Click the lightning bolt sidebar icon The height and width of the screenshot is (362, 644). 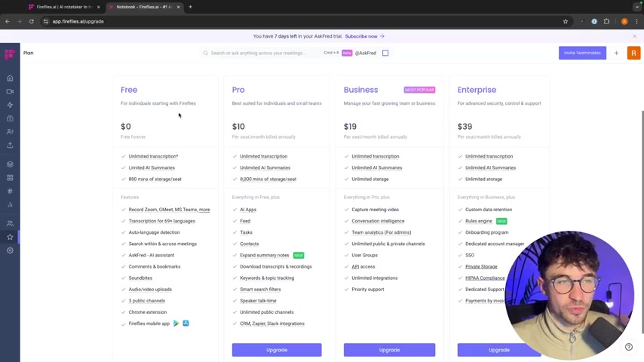pos(10,105)
